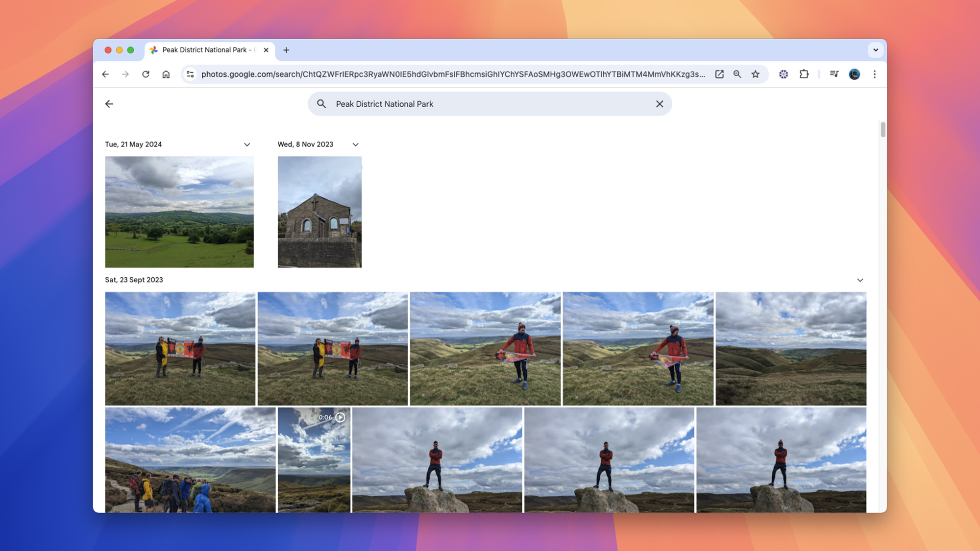Click the Wed, 8 Nov 2023 date heading
Screen dimensions: 980x551
point(305,144)
